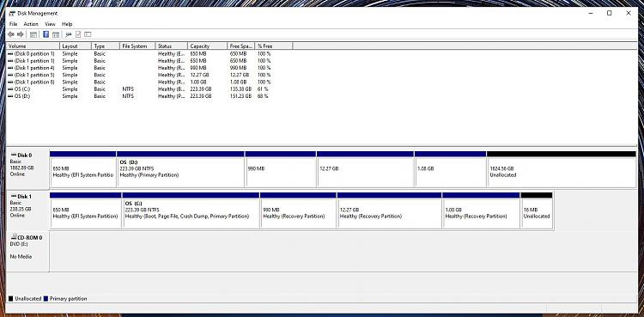Open the File menu
The image size is (644, 317).
pos(13,24)
